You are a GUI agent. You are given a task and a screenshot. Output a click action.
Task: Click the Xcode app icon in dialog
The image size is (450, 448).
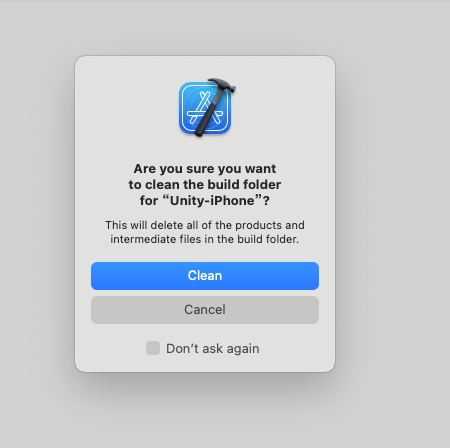[x=207, y=107]
